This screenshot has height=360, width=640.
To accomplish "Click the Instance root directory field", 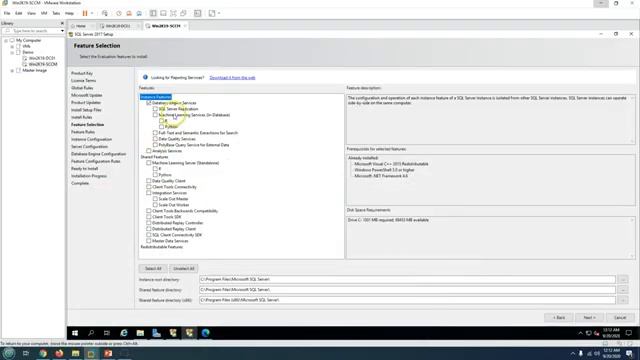I will (x=407, y=279).
